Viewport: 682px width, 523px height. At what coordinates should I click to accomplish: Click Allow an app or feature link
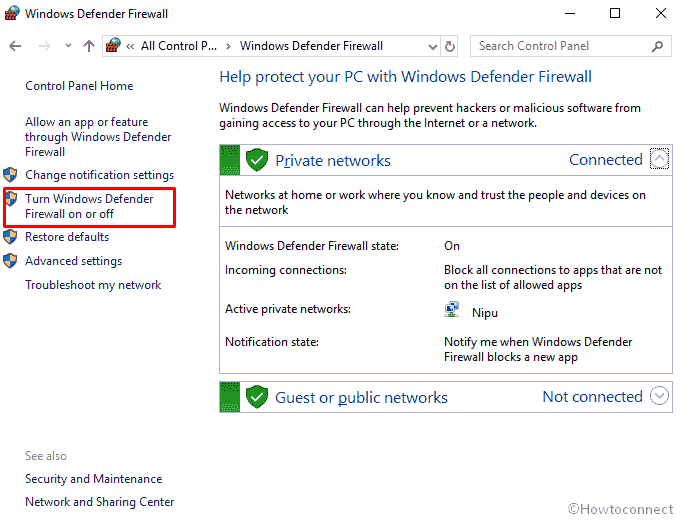coord(98,137)
